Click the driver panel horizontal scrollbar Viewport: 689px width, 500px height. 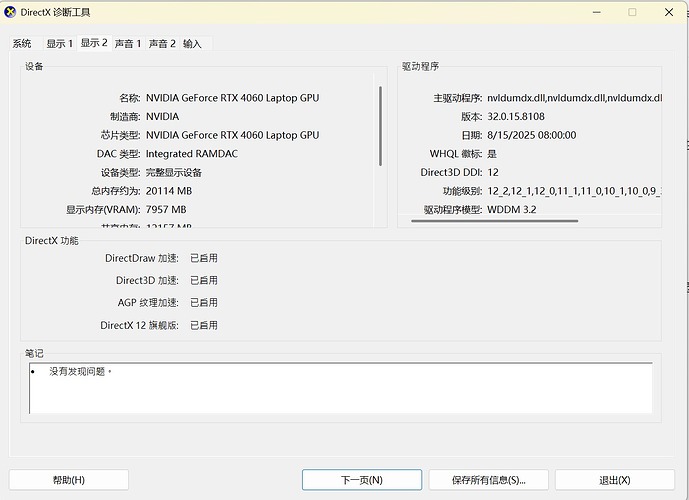(494, 221)
